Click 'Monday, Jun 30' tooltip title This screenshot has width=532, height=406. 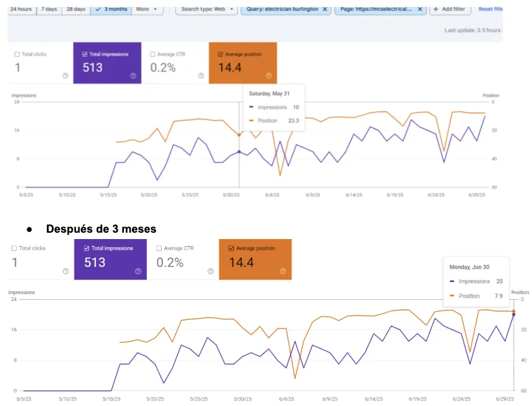click(469, 267)
